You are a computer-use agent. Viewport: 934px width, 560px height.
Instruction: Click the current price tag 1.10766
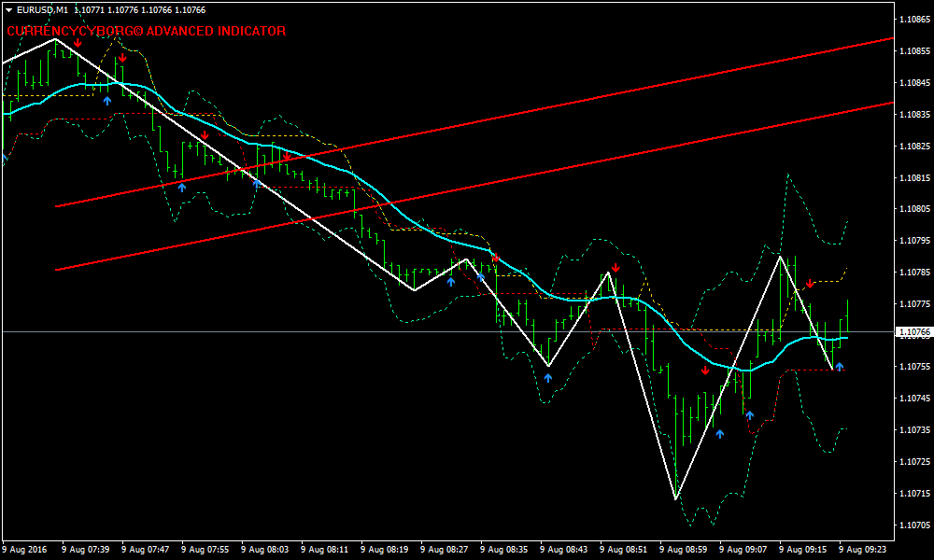pyautogui.click(x=911, y=332)
